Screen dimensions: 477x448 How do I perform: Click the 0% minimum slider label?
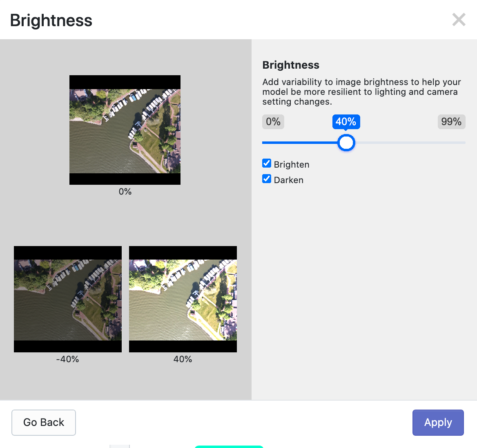(273, 121)
